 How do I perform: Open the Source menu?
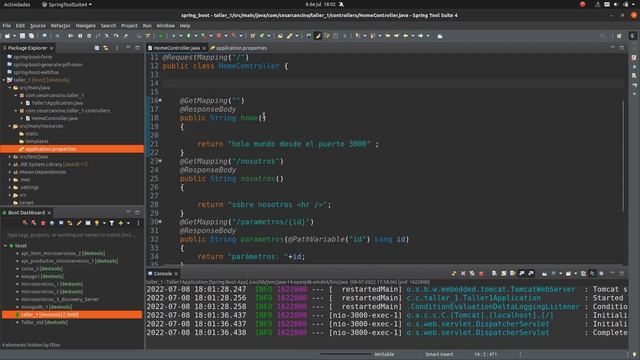point(38,25)
